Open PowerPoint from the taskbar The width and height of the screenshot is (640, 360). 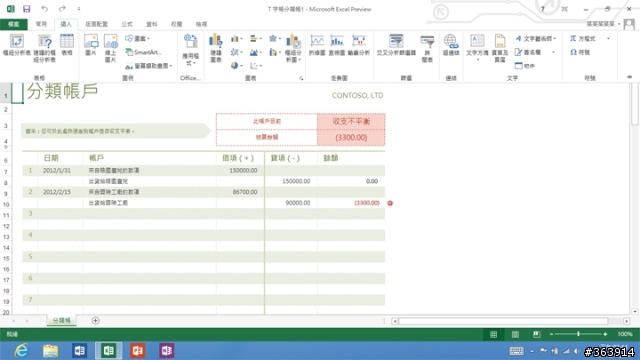coord(138,351)
